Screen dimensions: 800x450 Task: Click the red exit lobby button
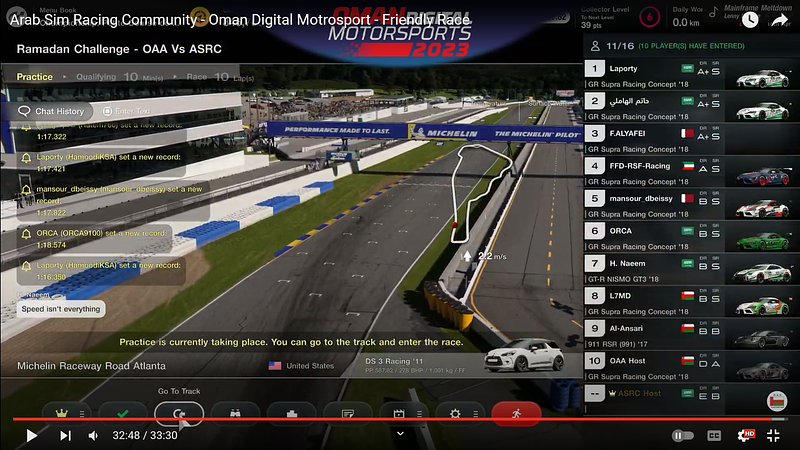tap(516, 414)
